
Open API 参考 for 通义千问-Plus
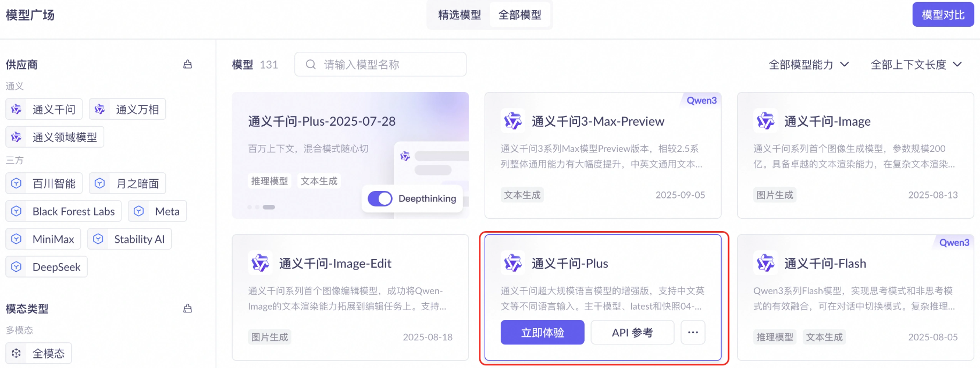[632, 332]
